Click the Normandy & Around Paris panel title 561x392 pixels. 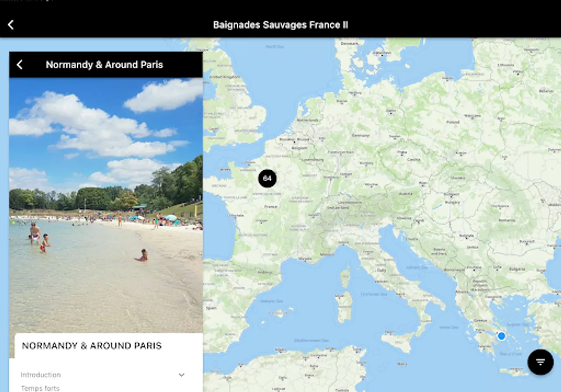[x=104, y=65]
